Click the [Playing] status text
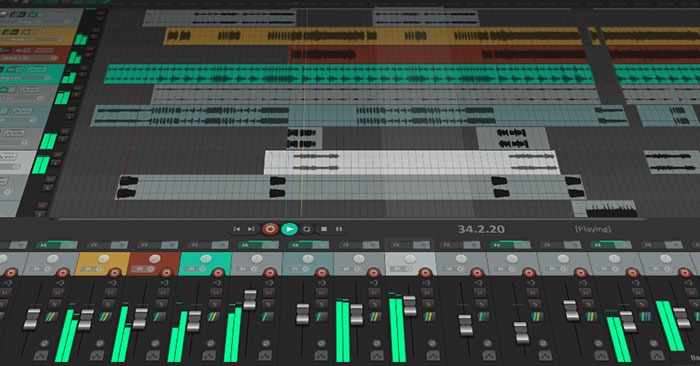The width and height of the screenshot is (700, 366). tap(593, 229)
